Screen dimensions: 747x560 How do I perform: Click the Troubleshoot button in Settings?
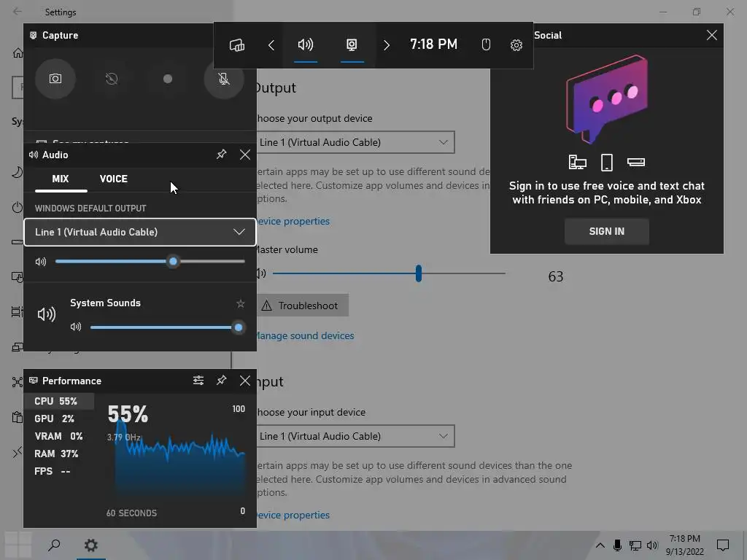[x=303, y=306]
